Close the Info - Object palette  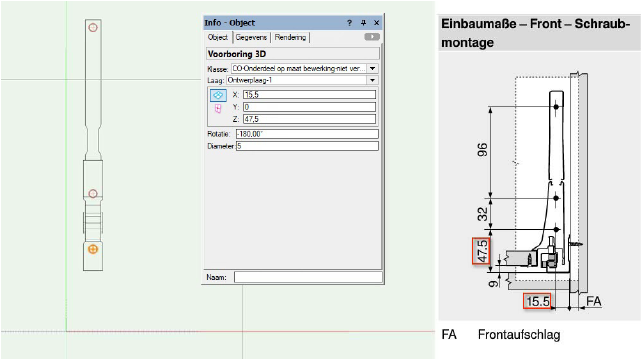pyautogui.click(x=376, y=23)
